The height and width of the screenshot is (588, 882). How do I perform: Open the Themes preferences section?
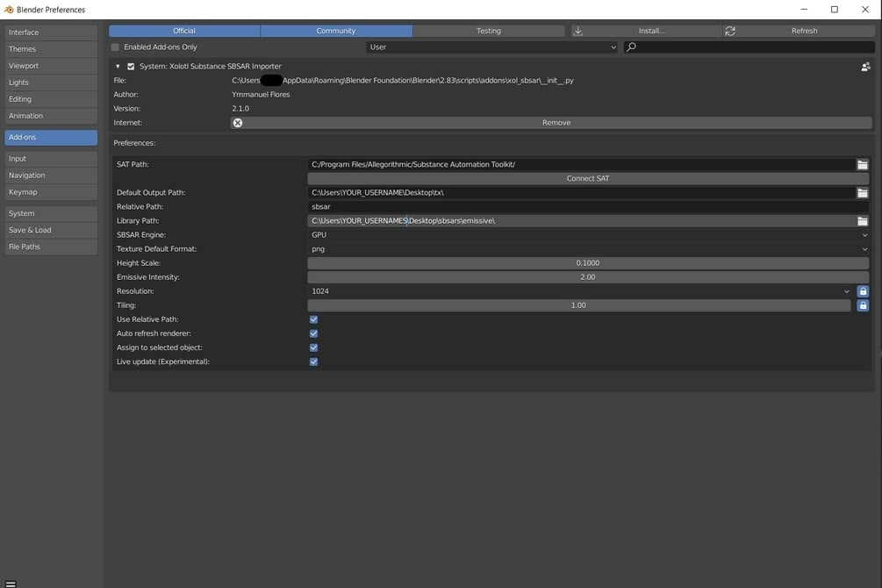(51, 49)
